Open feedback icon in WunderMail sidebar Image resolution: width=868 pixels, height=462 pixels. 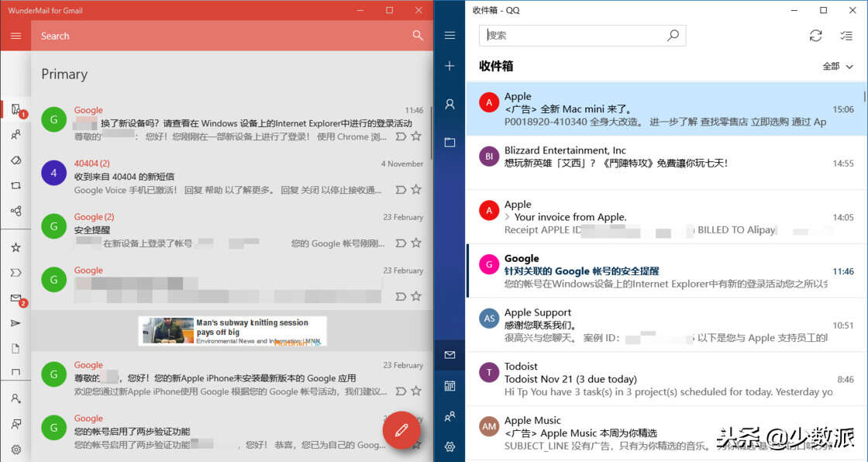pyautogui.click(x=16, y=424)
